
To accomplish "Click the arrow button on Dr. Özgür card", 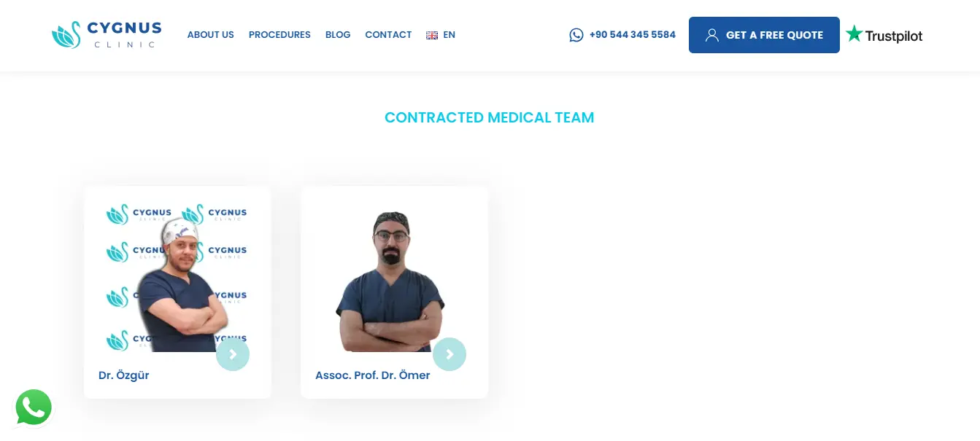I will (x=233, y=354).
